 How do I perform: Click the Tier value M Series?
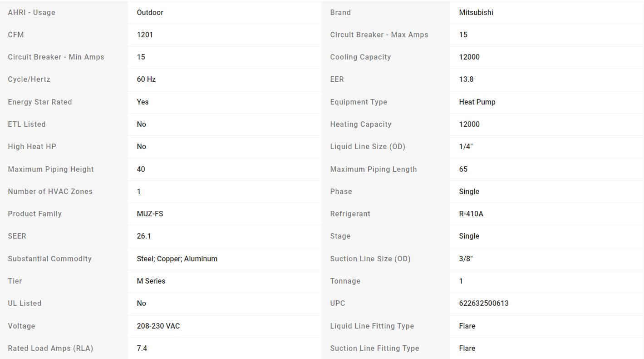151,281
